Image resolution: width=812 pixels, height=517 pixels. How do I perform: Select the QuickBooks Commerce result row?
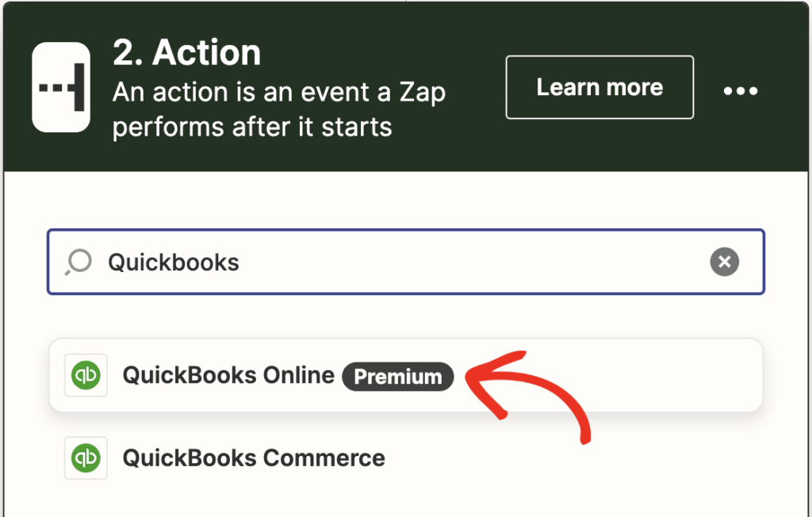tap(254, 458)
